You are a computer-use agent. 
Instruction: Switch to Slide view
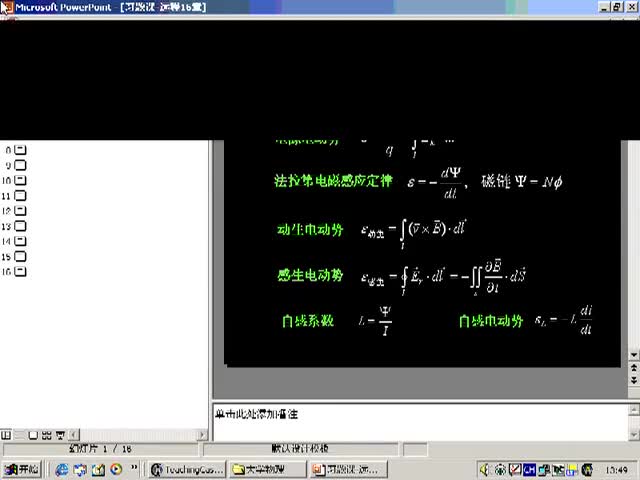(33, 435)
